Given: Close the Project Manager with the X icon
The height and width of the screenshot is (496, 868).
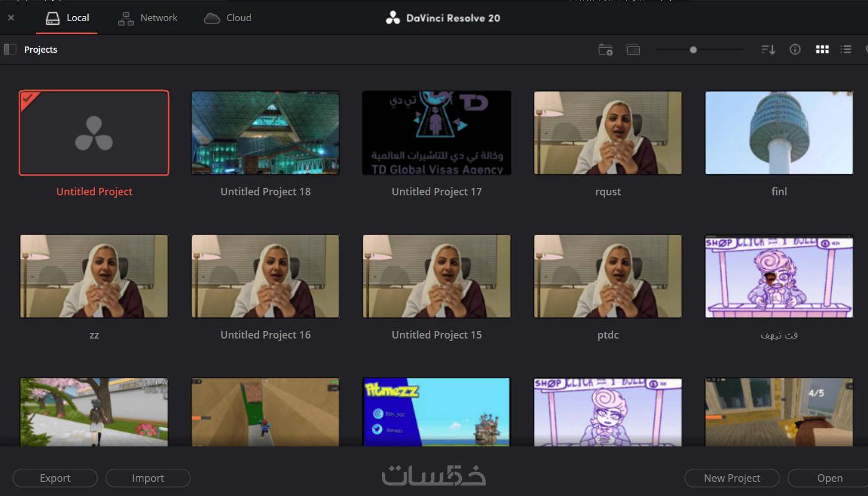Looking at the screenshot, I should (x=11, y=18).
